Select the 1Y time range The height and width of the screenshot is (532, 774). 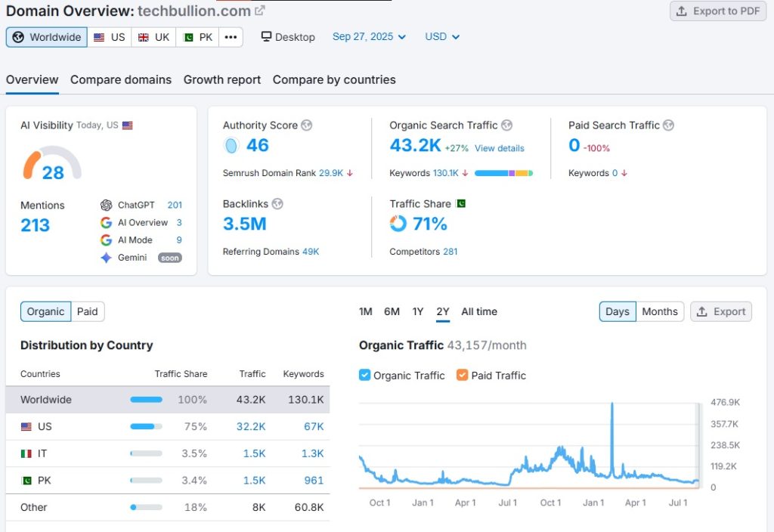[x=418, y=311]
